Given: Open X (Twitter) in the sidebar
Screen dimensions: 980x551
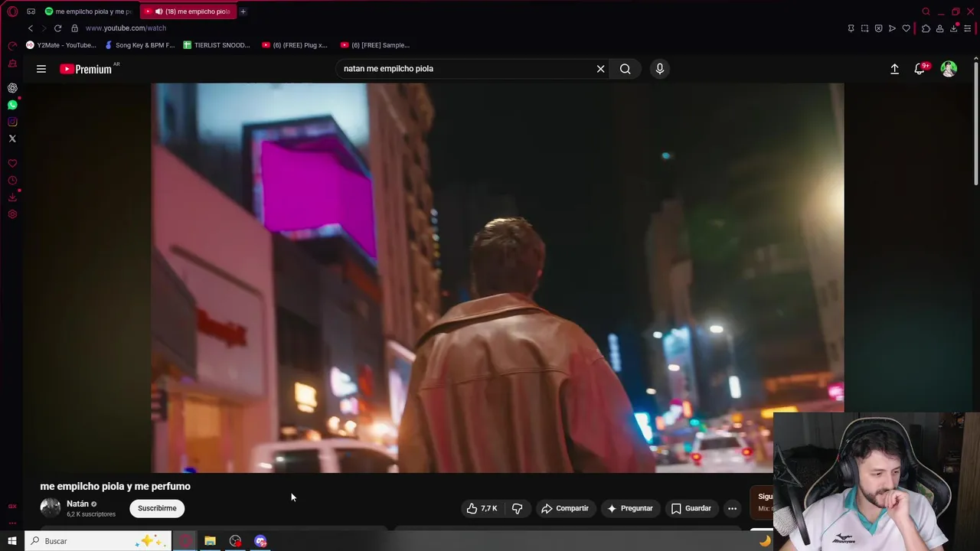Looking at the screenshot, I should pos(12,139).
